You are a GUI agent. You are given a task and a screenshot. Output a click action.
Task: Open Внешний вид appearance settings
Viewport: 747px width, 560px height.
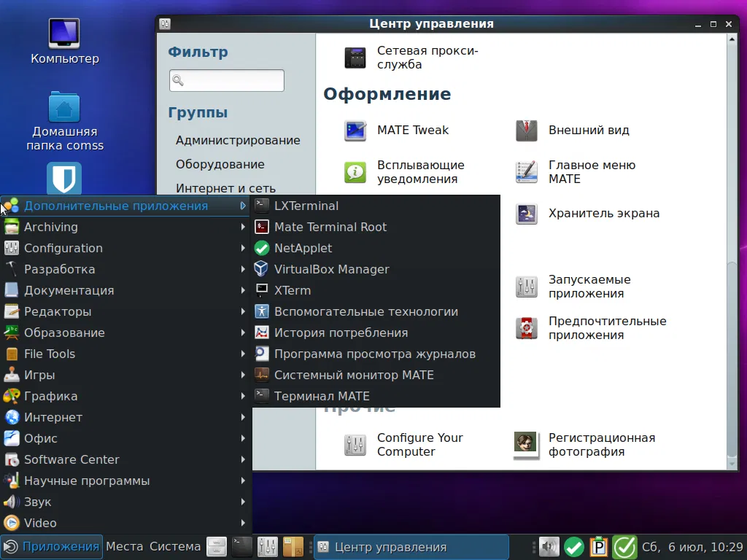573,130
